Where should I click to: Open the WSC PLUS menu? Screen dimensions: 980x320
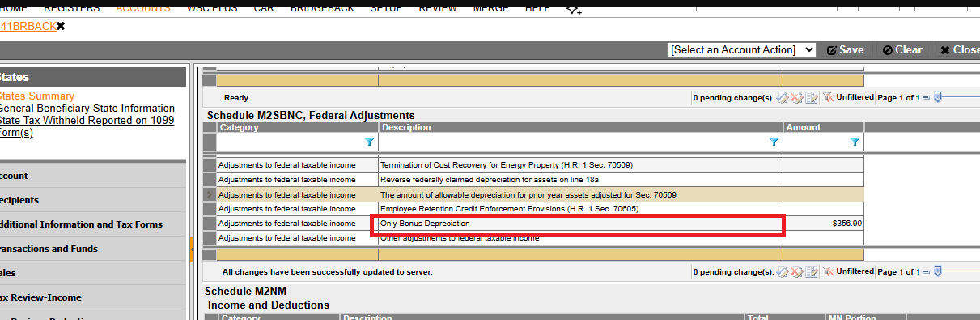click(x=213, y=8)
